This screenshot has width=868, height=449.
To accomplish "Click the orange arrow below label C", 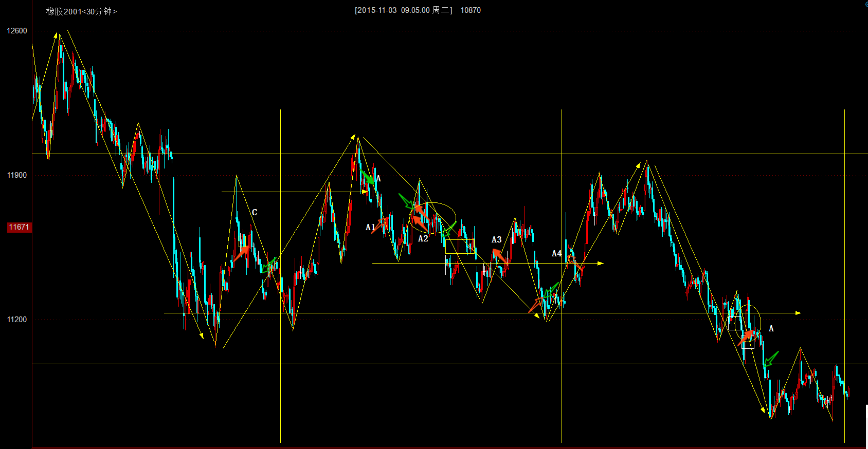I will (241, 253).
